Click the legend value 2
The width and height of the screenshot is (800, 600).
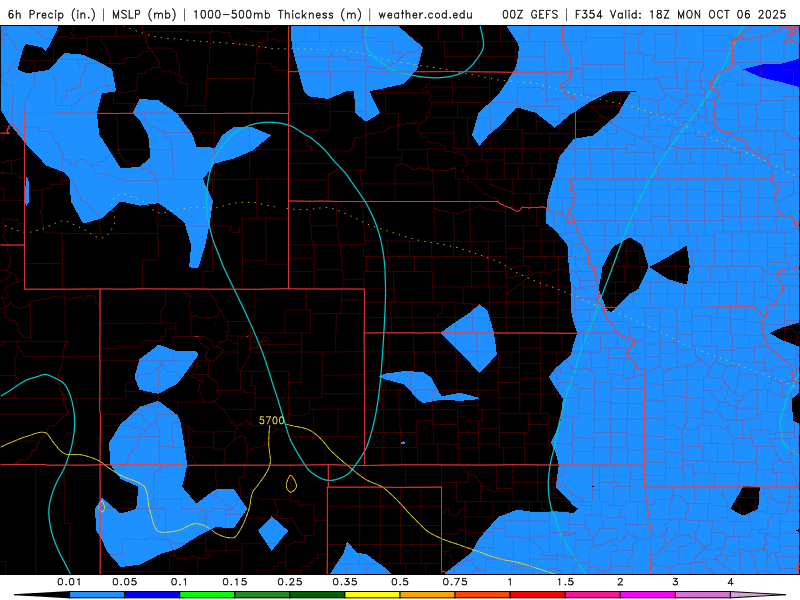[620, 582]
